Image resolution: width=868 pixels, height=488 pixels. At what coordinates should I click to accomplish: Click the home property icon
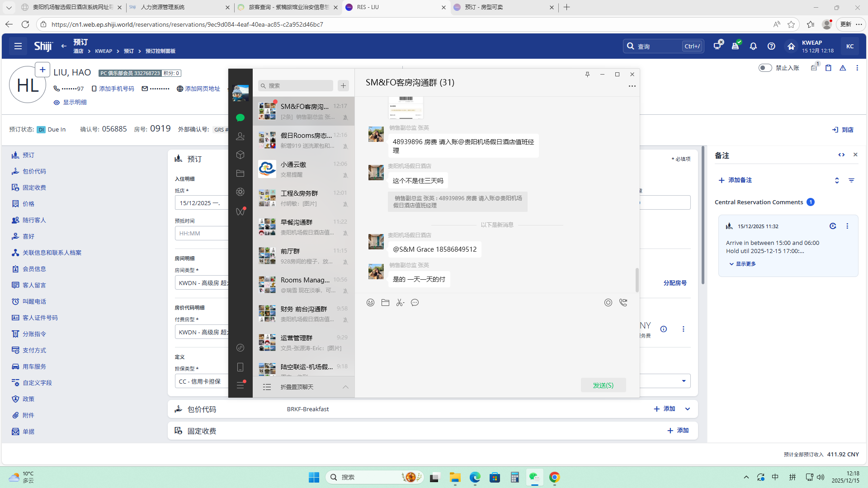click(x=791, y=46)
